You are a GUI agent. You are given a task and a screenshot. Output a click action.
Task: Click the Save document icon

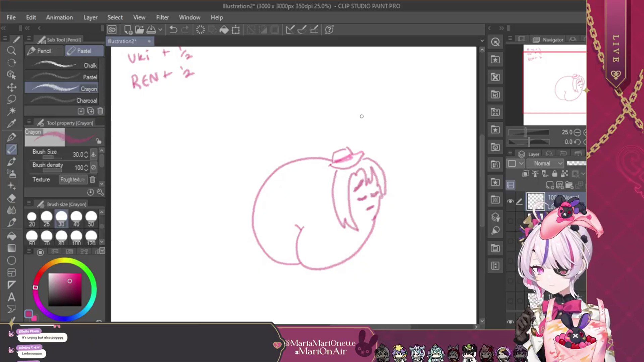coord(151,30)
